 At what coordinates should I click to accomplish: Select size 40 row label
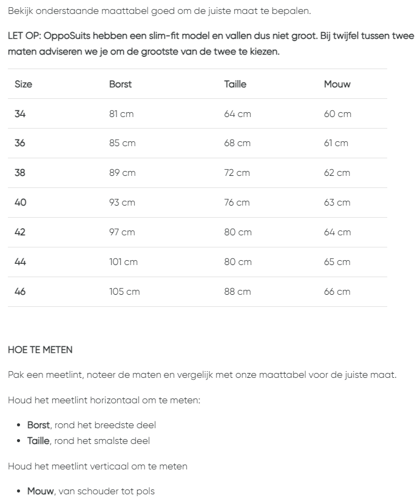[21, 203]
